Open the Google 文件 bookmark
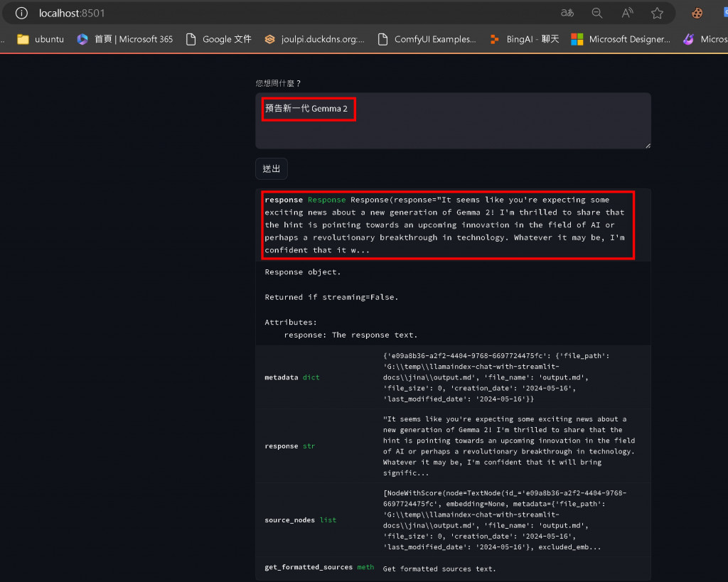 coord(219,40)
